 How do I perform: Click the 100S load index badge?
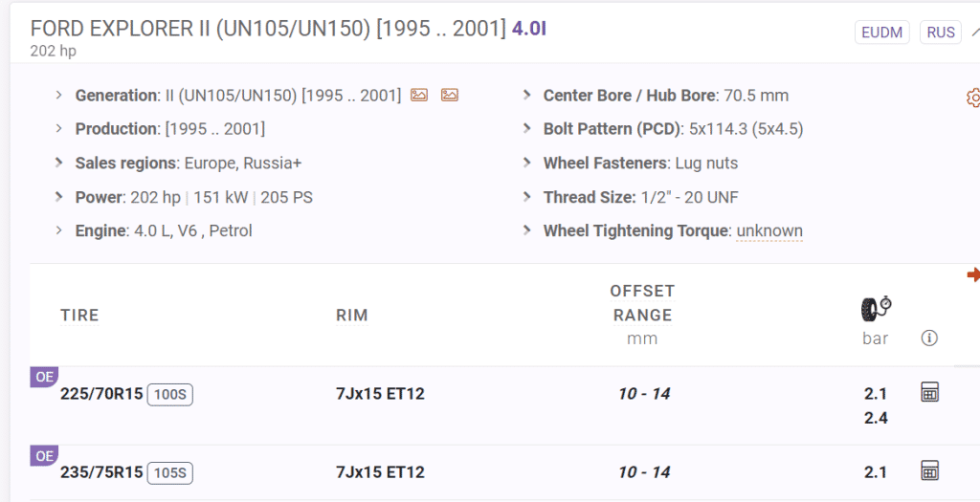click(x=170, y=394)
